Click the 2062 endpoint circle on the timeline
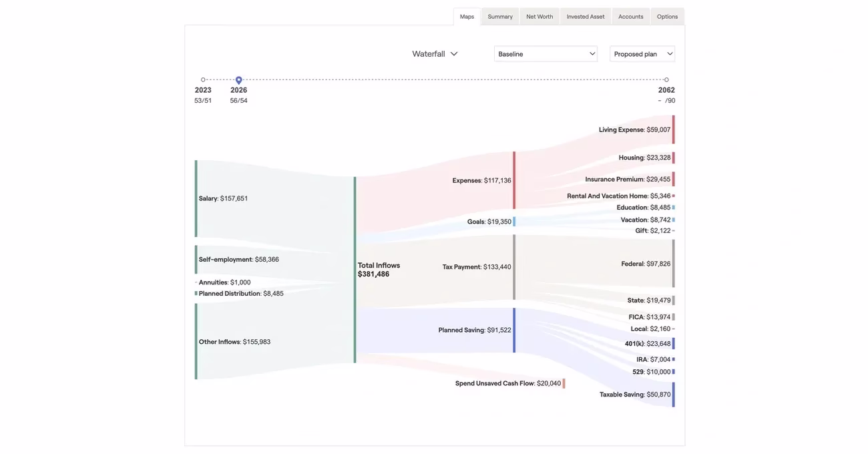868x454 pixels. [666, 78]
